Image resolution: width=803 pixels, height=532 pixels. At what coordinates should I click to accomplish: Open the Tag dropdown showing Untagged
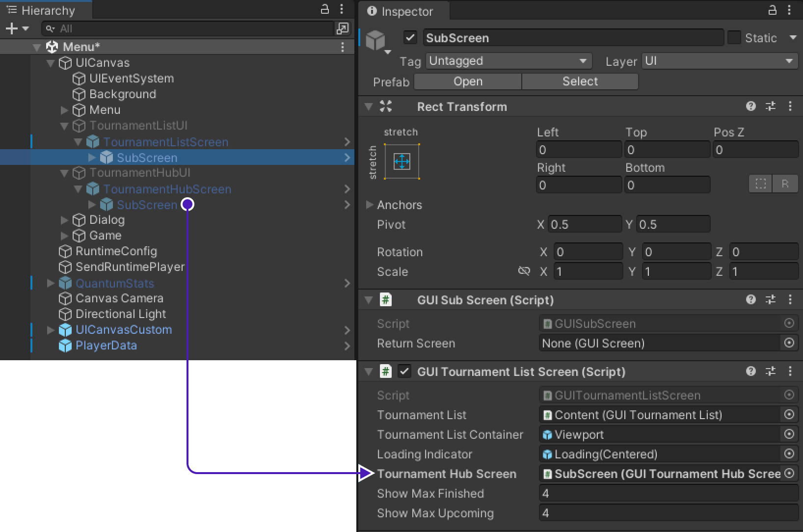[508, 61]
